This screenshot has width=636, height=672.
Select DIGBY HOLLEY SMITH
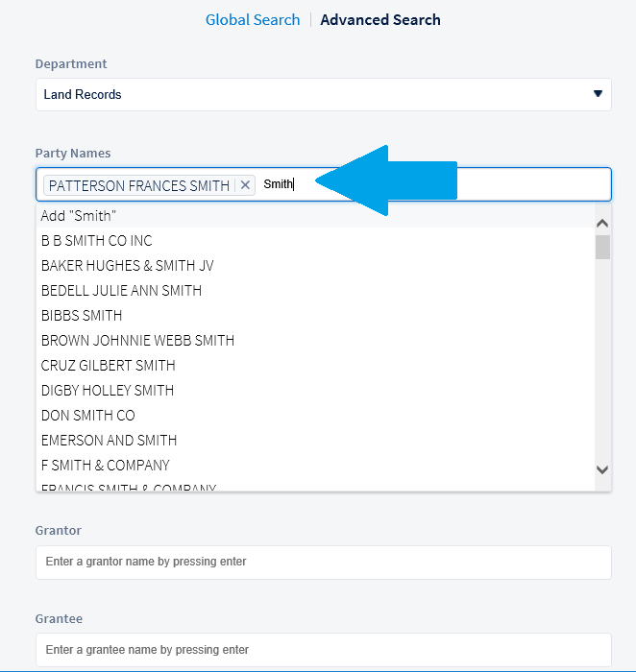(108, 391)
